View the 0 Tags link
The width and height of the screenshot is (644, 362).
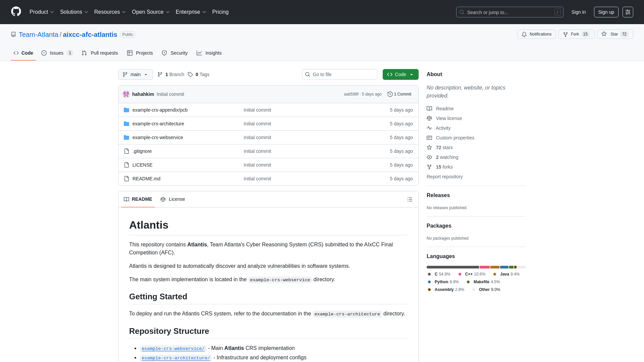coord(199,74)
